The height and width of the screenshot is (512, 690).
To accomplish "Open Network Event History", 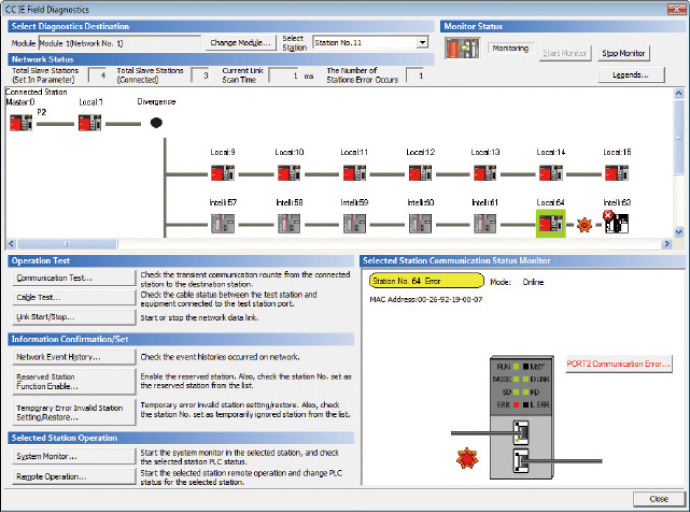I will (74, 357).
